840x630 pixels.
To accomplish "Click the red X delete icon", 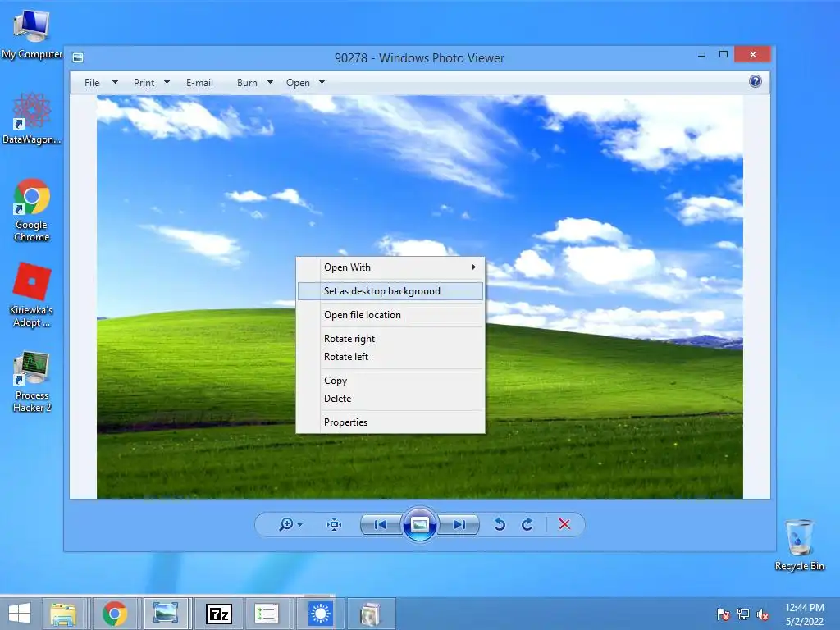I will coord(564,524).
